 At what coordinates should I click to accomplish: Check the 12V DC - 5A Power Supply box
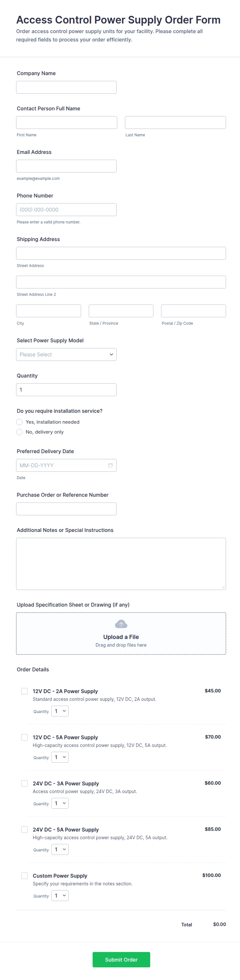point(24,737)
